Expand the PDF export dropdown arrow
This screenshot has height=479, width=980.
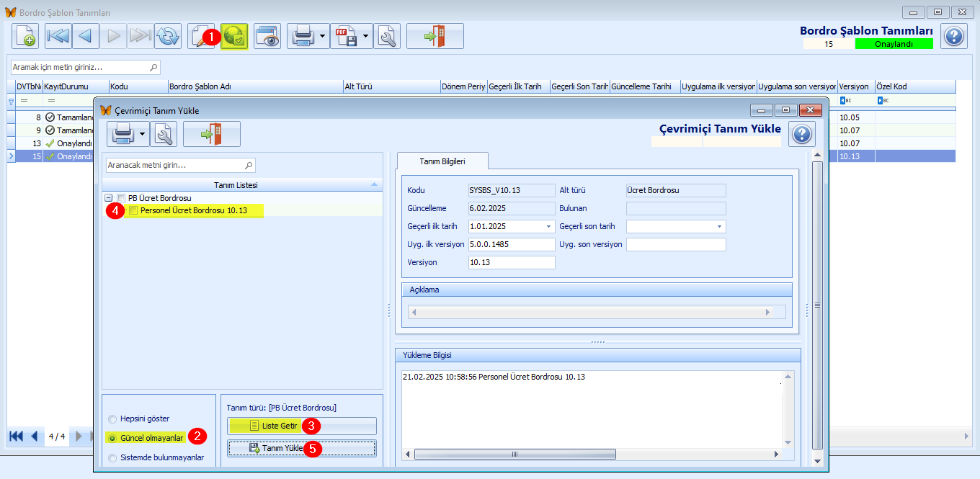click(x=366, y=36)
